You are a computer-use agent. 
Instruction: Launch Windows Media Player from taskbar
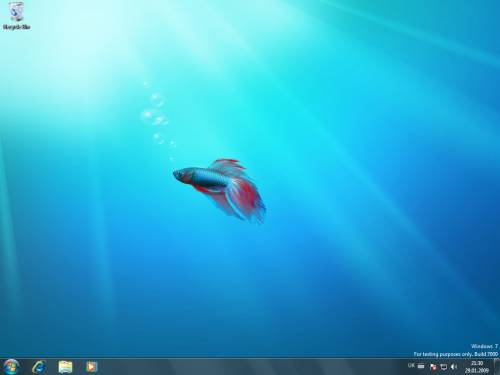[x=92, y=367]
